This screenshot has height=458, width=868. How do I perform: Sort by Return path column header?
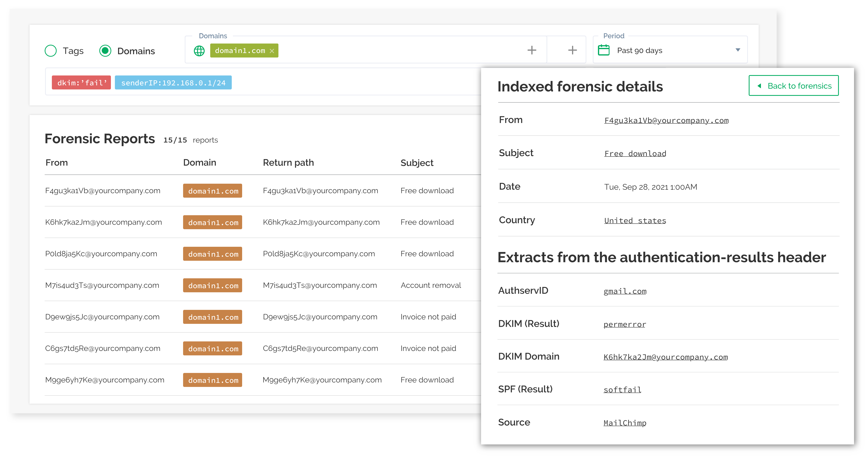[288, 163]
